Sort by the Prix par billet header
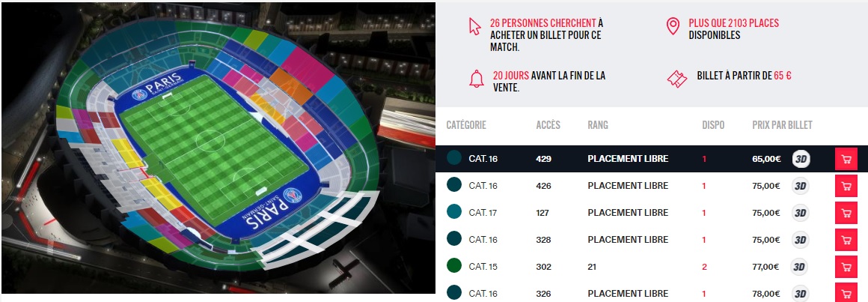868x302 pixels. [x=782, y=125]
